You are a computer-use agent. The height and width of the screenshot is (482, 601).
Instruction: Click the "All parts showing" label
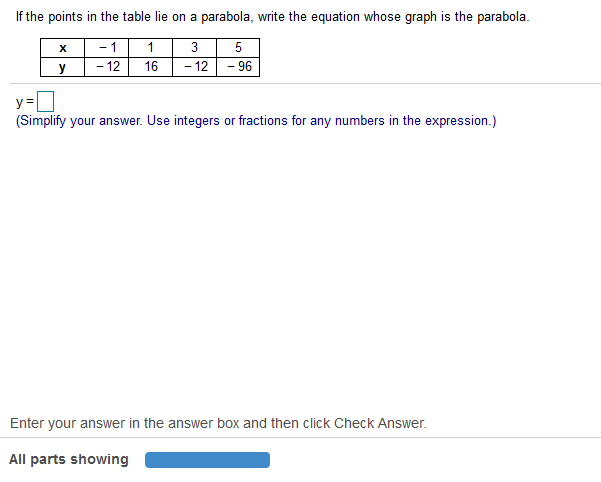69,460
